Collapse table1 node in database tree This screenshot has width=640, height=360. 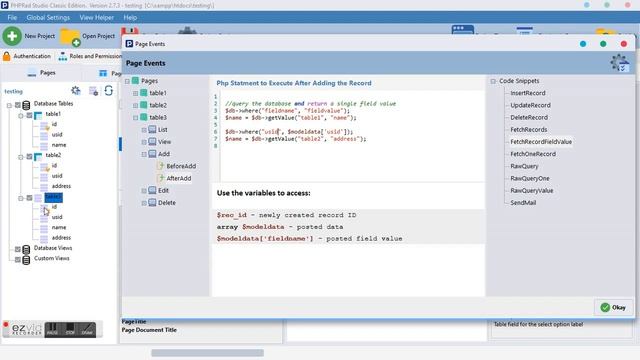coord(21,116)
